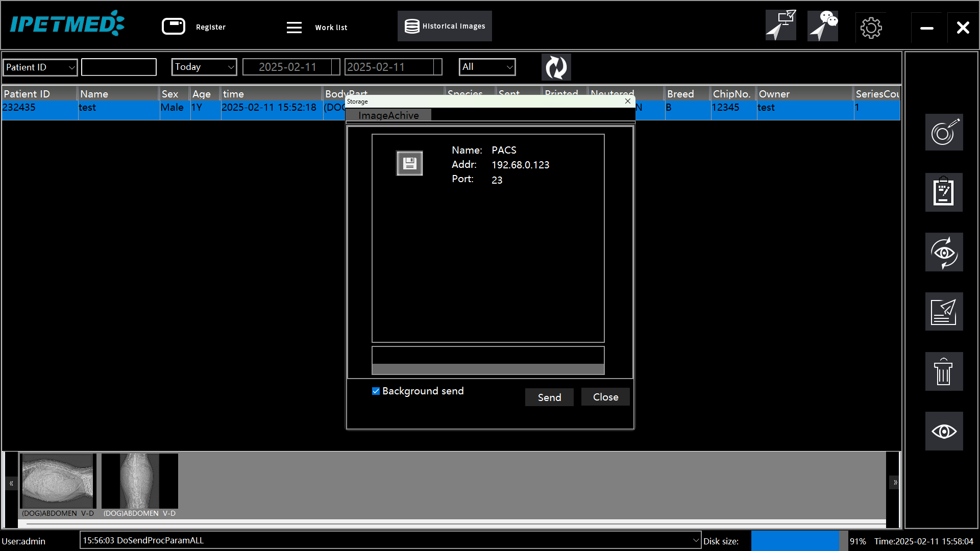Open the ImageArchive tab

pos(388,115)
